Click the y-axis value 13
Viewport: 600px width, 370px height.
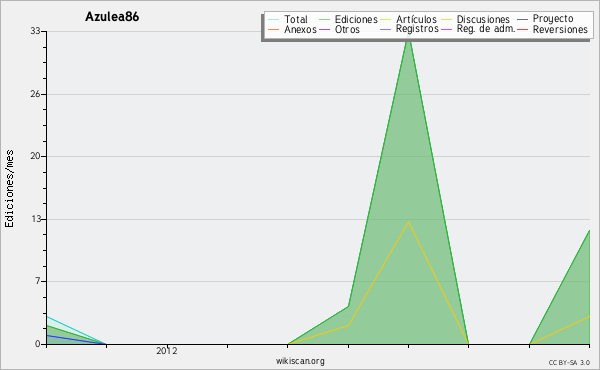click(36, 219)
